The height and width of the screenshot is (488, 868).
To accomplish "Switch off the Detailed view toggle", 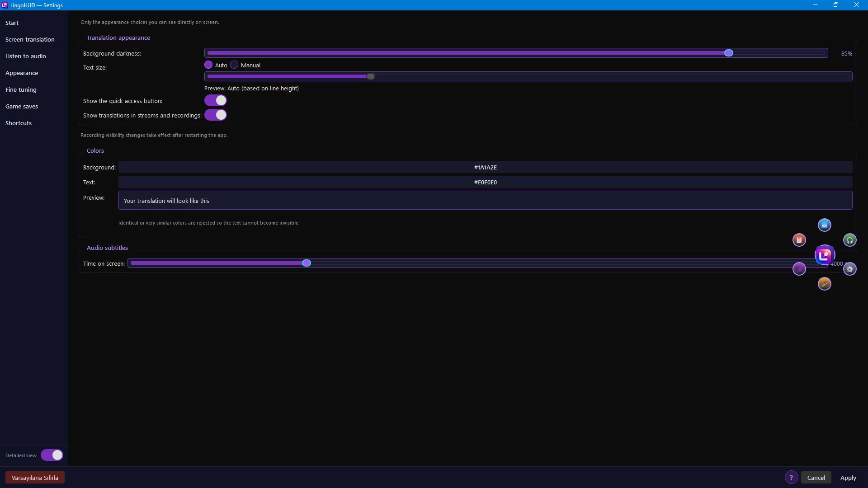I will click(52, 455).
